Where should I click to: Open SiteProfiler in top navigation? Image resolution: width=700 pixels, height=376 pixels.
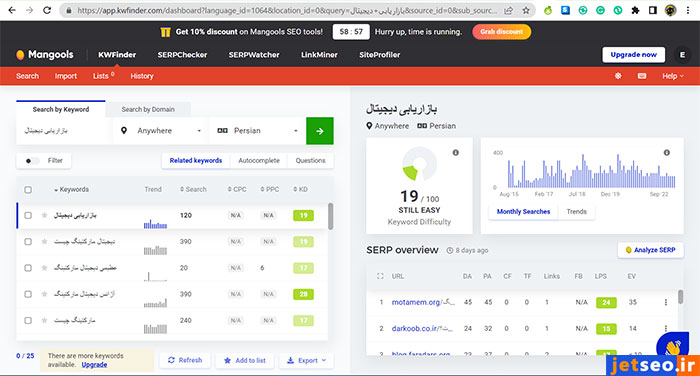coord(379,54)
